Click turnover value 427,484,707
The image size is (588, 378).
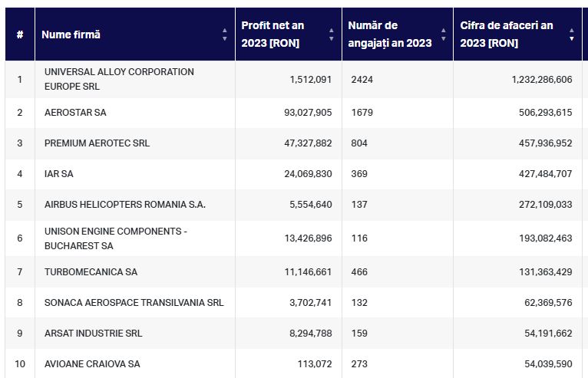pos(545,174)
